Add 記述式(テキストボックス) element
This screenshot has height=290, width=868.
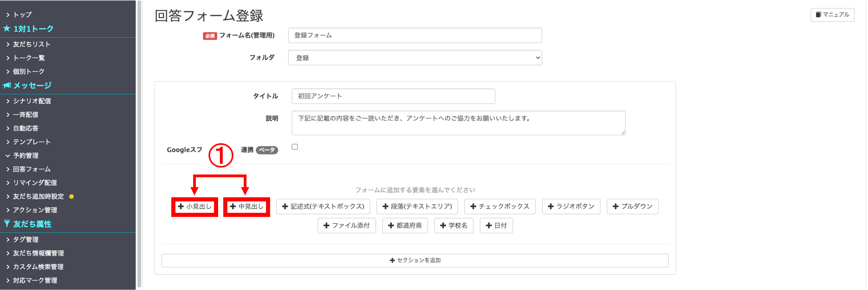[323, 206]
